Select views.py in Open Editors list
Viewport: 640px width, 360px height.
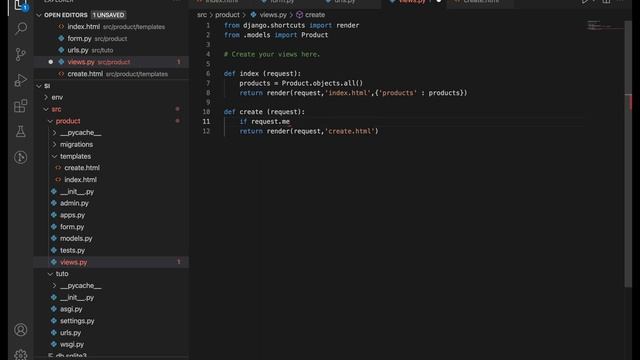click(111, 62)
